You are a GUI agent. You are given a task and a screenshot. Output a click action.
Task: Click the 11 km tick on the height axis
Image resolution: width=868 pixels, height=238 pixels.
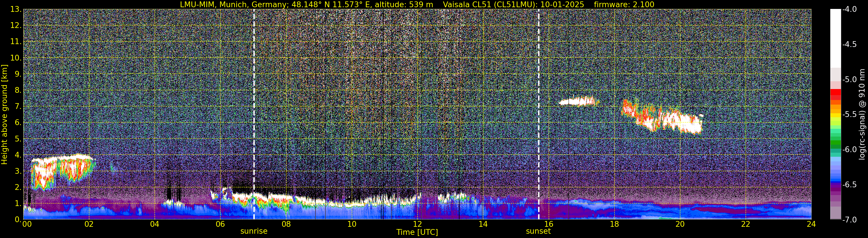click(x=16, y=41)
